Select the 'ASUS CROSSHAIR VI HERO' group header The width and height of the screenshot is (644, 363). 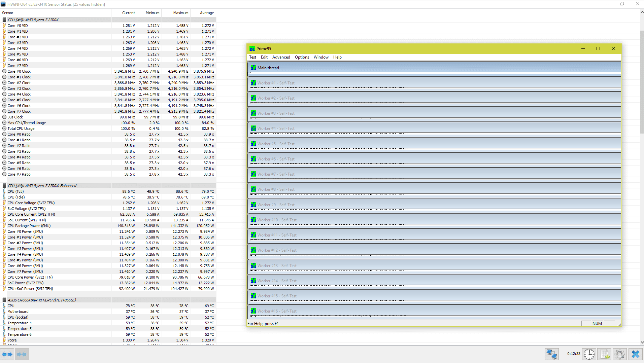tap(108, 300)
